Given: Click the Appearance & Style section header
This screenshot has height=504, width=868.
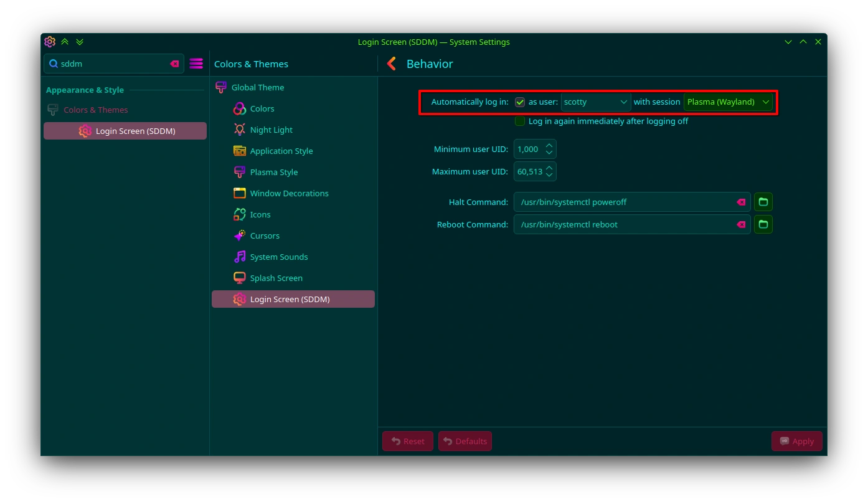Looking at the screenshot, I should click(x=85, y=90).
